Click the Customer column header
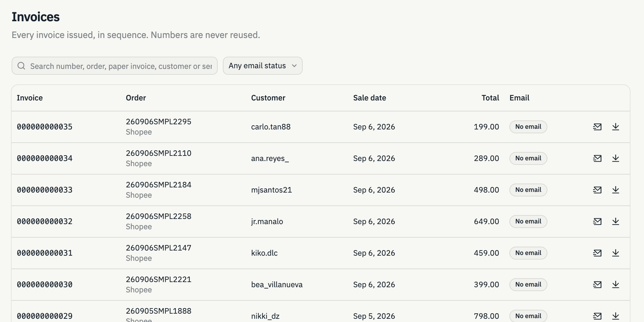 (268, 98)
